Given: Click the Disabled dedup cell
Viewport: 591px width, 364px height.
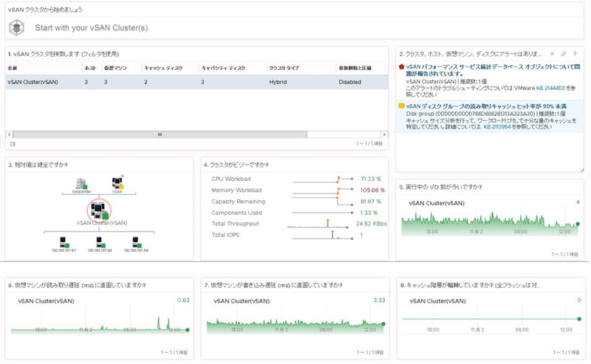Looking at the screenshot, I should 349,82.
